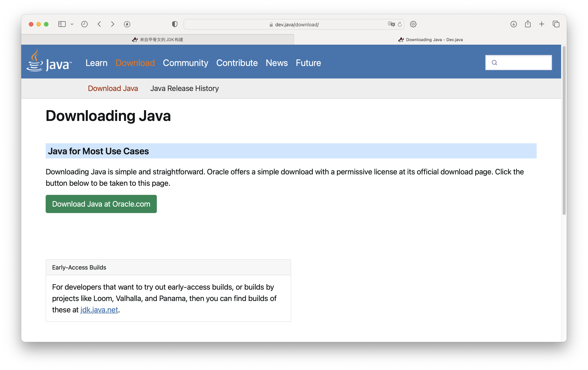Open the history clock icon

(x=84, y=24)
